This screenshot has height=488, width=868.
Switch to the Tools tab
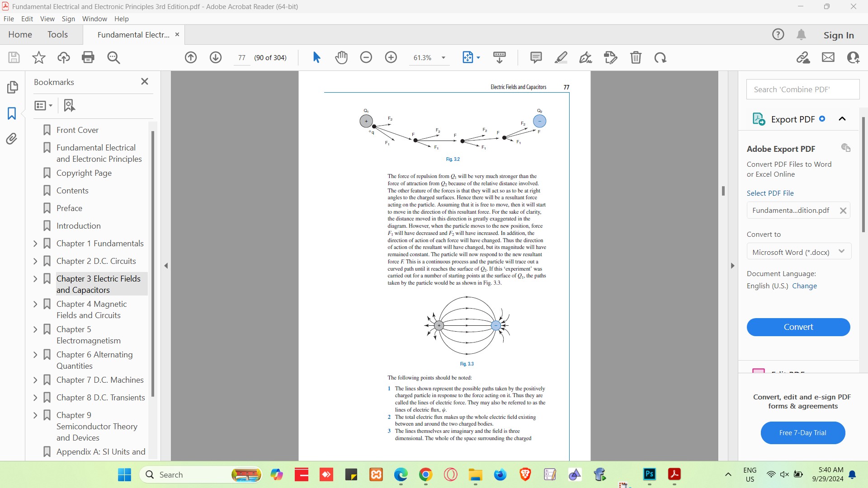(57, 34)
